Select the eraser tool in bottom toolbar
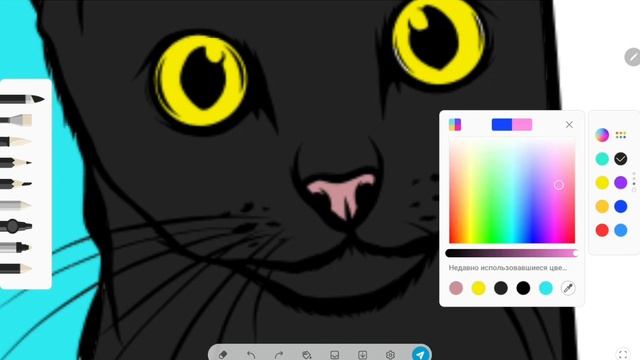640x360 pixels. coord(223,354)
